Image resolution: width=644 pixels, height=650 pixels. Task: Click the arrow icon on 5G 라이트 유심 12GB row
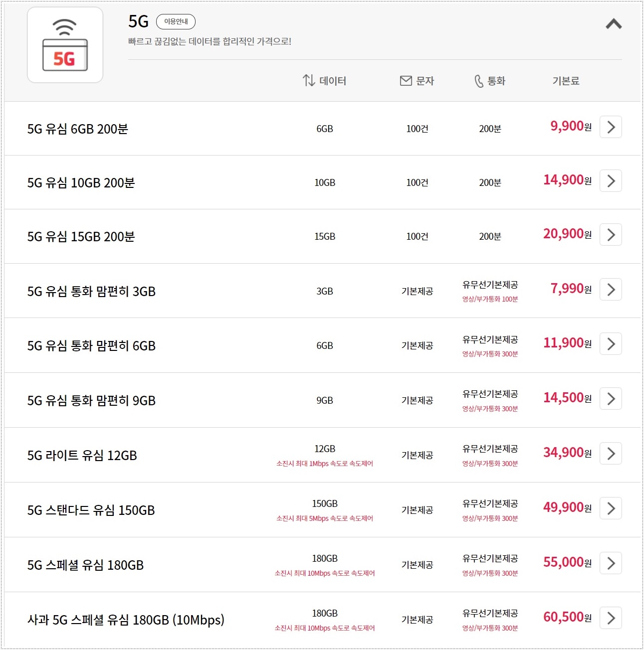(x=610, y=454)
